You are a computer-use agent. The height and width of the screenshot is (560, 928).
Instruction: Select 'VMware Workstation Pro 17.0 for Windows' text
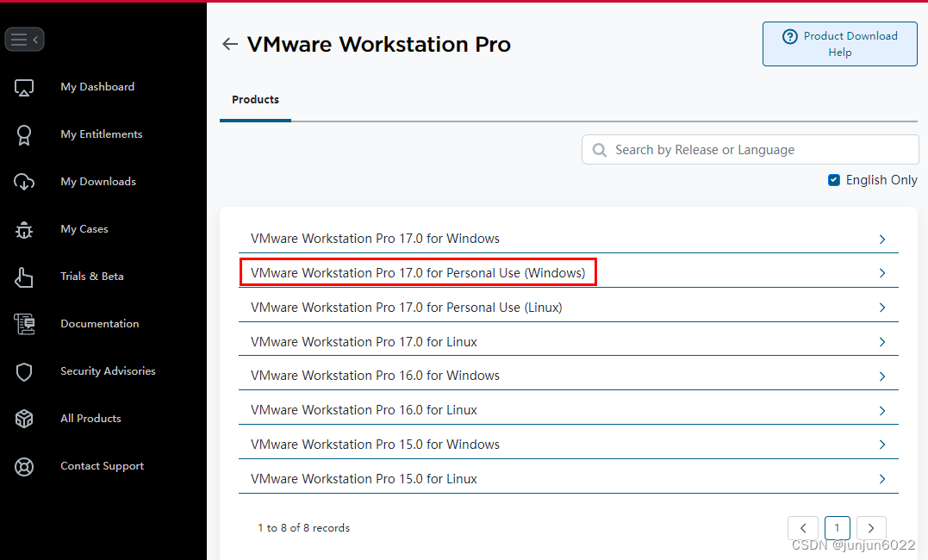pos(375,239)
